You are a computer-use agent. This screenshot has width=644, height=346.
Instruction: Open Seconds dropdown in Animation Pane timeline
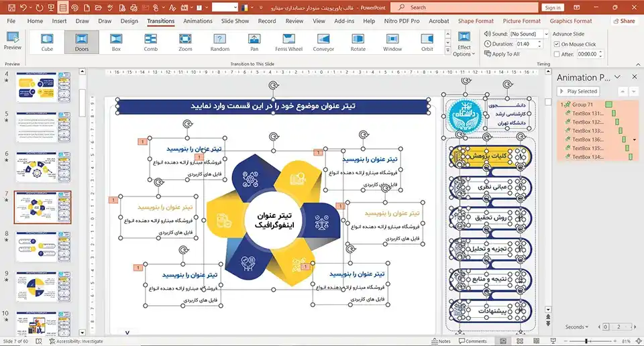(577, 327)
